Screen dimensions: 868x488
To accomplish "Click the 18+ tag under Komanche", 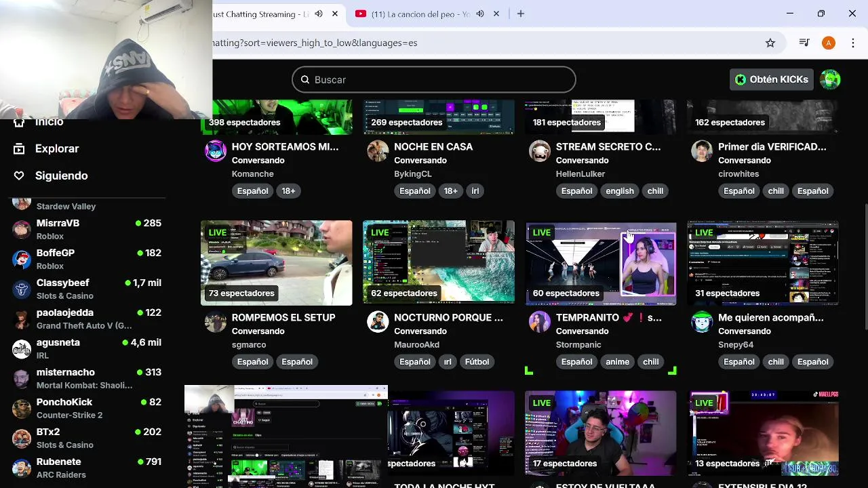I will tap(288, 191).
